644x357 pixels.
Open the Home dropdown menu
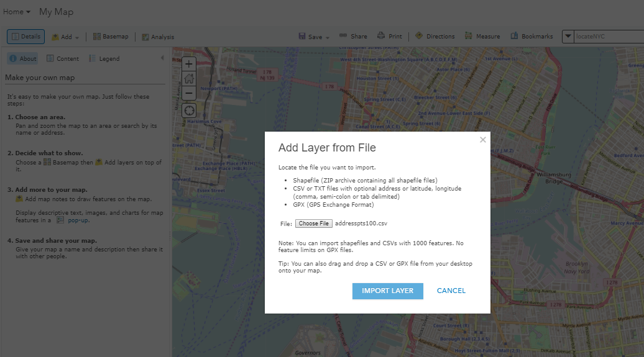pos(17,12)
